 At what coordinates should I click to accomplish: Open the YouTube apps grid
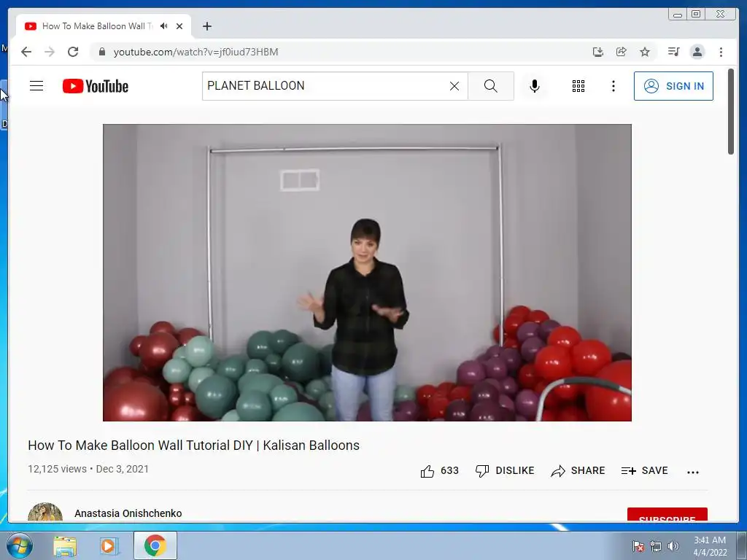pos(578,86)
